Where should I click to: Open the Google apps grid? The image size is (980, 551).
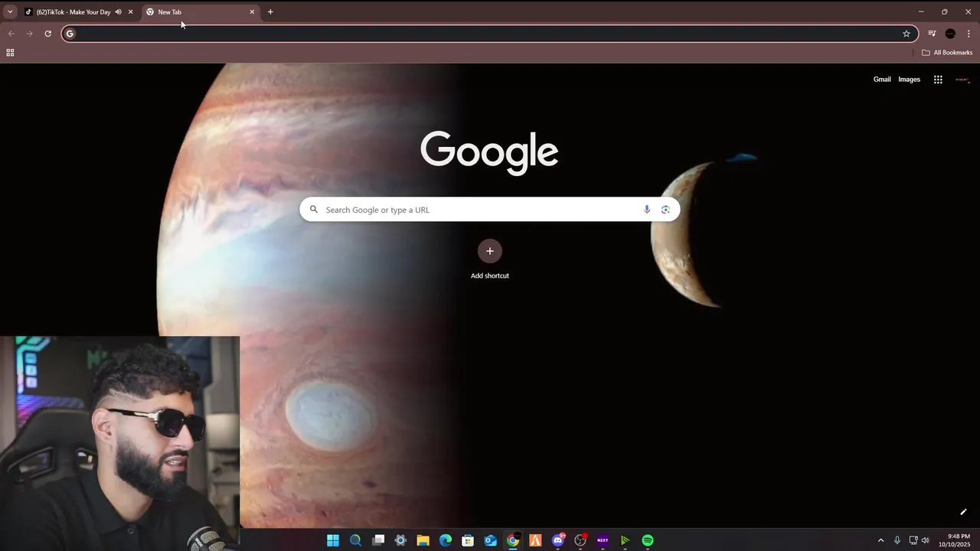[938, 80]
